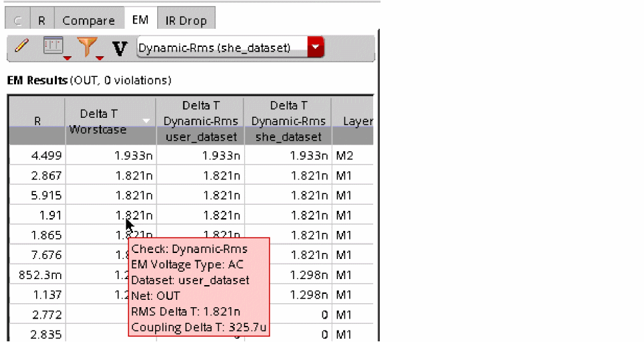Click the pencil edit icon

coord(22,46)
